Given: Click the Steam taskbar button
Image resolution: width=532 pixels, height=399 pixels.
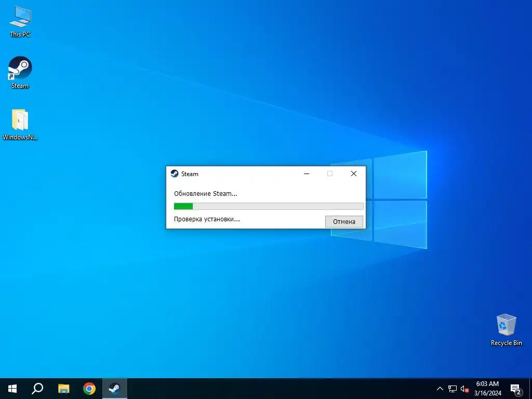Looking at the screenshot, I should [115, 389].
